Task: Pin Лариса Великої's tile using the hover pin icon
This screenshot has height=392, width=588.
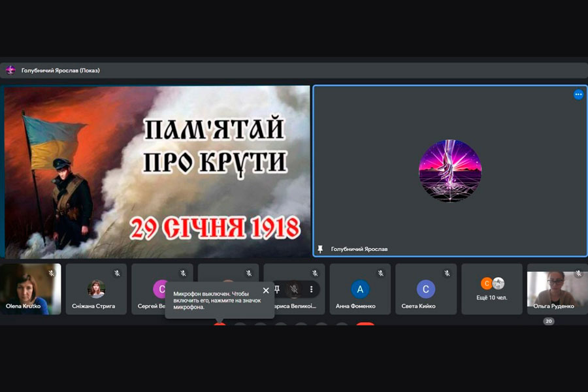Action: point(277,289)
